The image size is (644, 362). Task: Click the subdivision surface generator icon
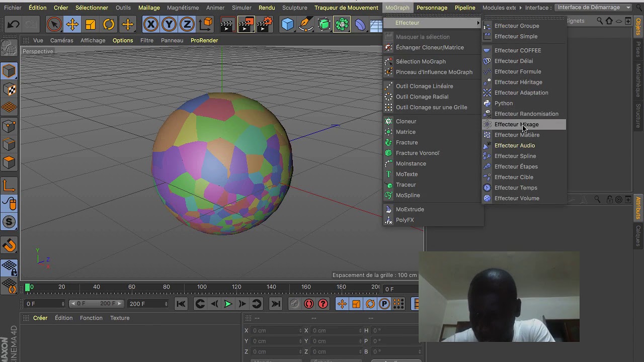324,24
